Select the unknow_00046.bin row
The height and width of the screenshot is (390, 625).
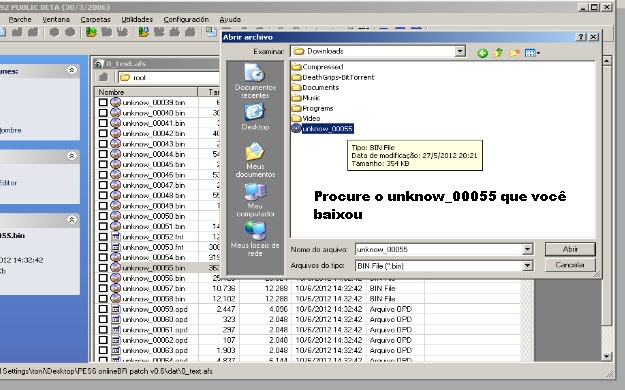[x=158, y=175]
